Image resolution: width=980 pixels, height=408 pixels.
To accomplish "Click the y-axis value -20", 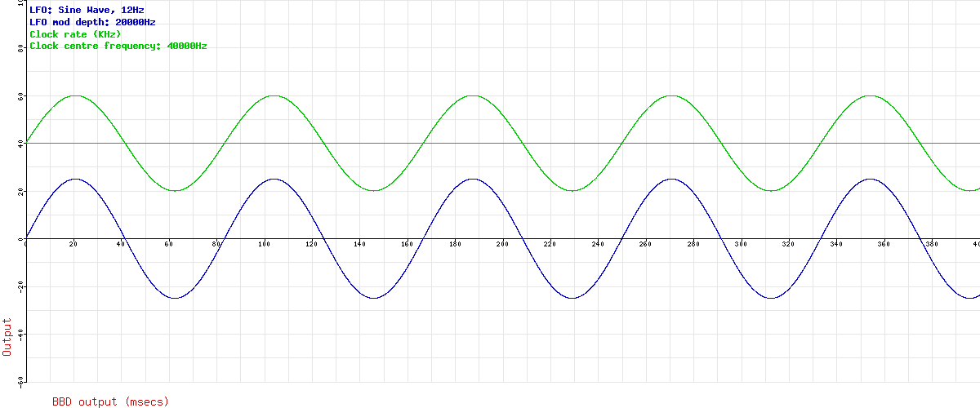I will click(x=20, y=287).
